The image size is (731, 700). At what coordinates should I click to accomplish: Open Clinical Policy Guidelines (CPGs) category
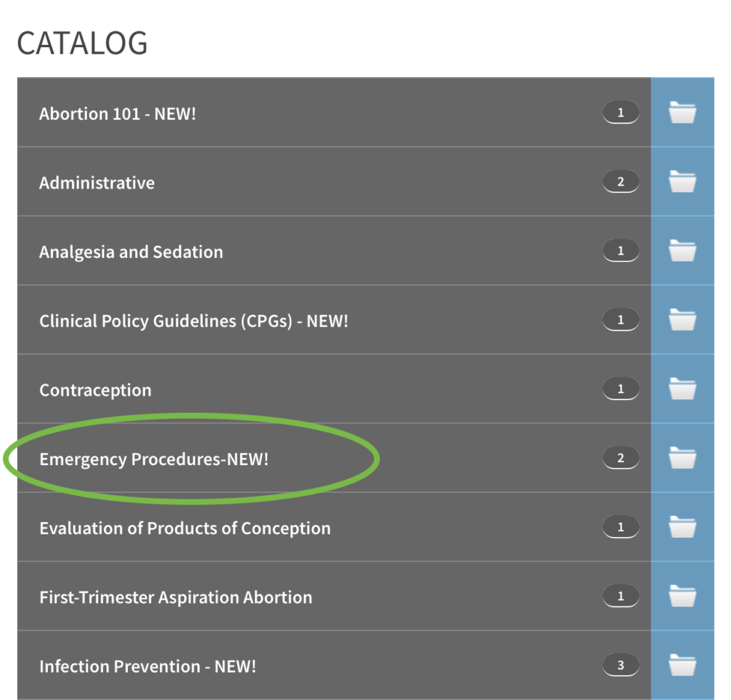click(x=193, y=321)
